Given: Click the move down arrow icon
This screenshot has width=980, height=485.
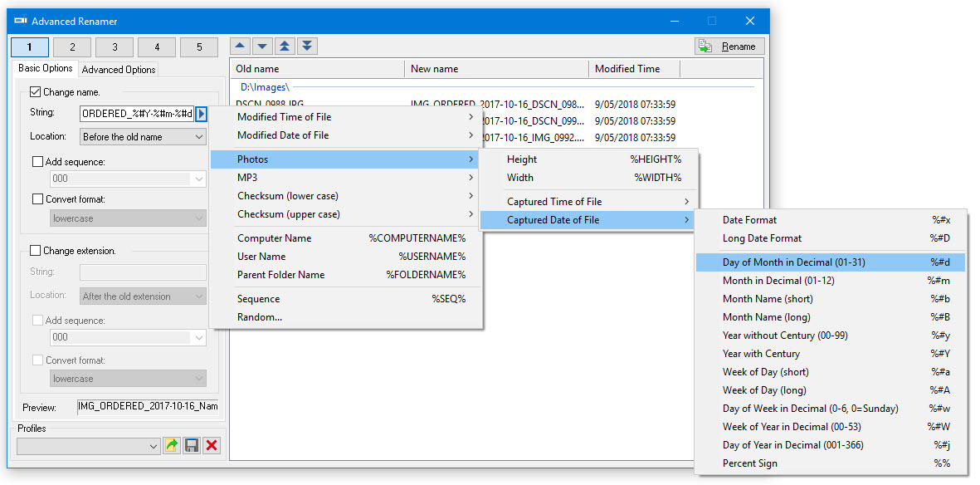Looking at the screenshot, I should (263, 47).
